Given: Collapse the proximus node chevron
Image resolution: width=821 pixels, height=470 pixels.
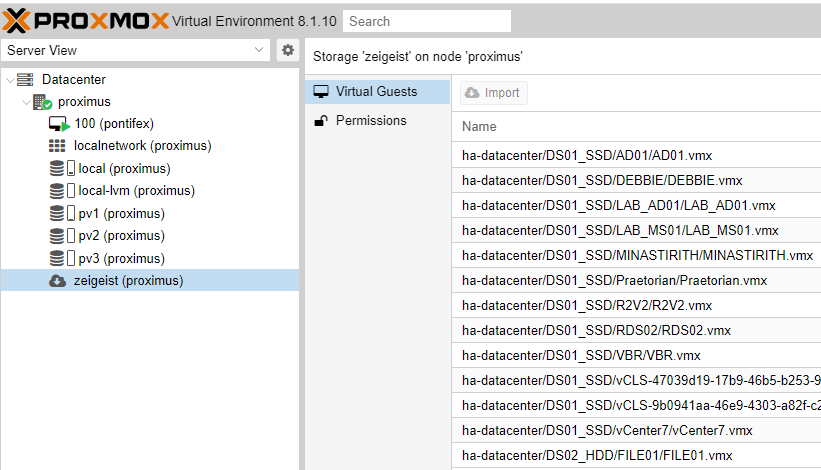Looking at the screenshot, I should [x=26, y=102].
